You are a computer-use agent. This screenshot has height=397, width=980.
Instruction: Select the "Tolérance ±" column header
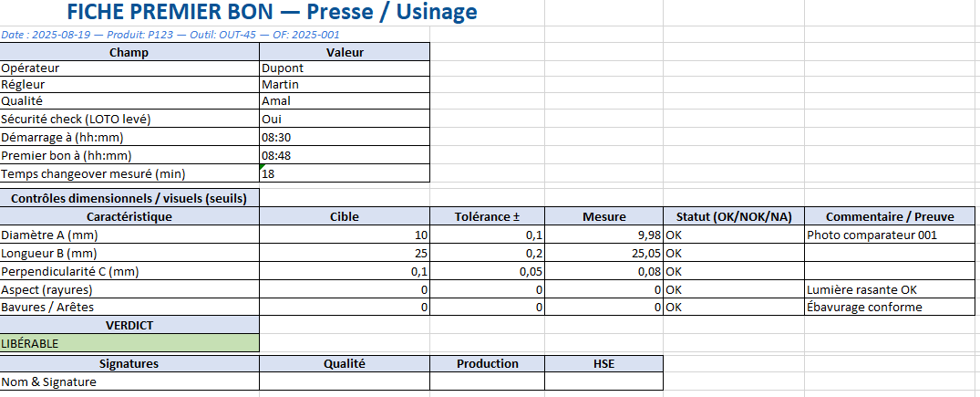tap(487, 216)
